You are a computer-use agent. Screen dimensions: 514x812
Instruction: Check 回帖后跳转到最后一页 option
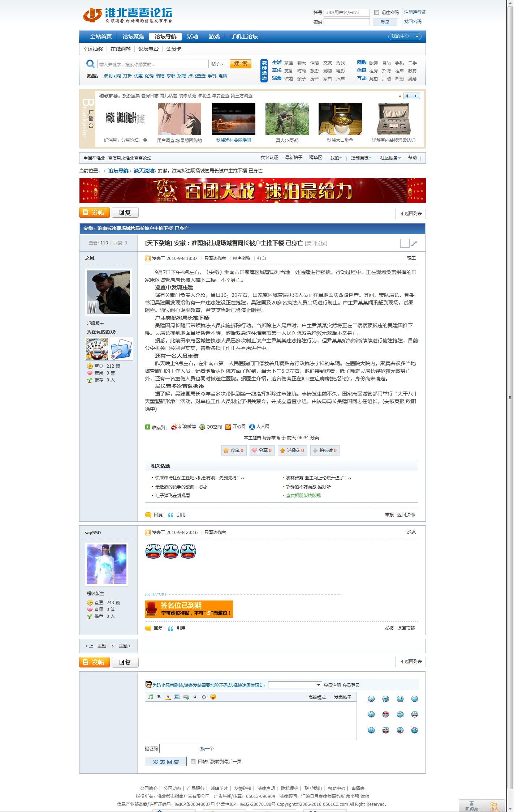point(193,762)
